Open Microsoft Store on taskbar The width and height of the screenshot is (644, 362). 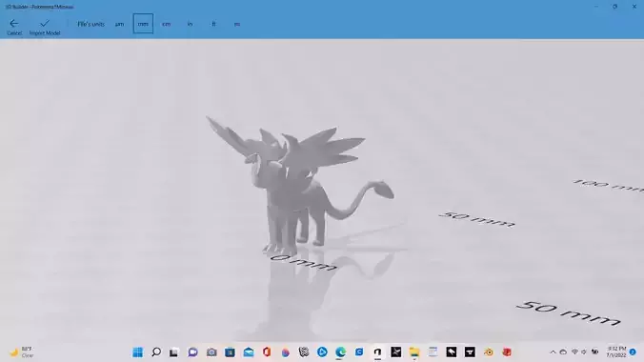[230, 352]
